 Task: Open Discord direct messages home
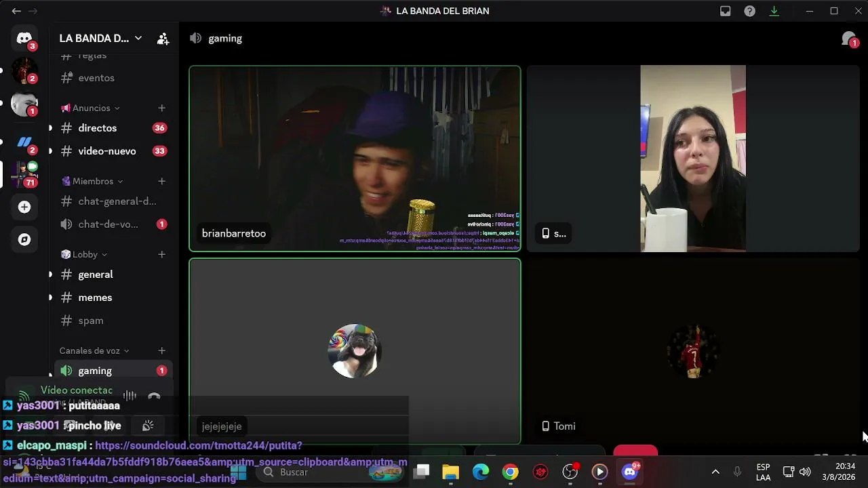click(24, 38)
